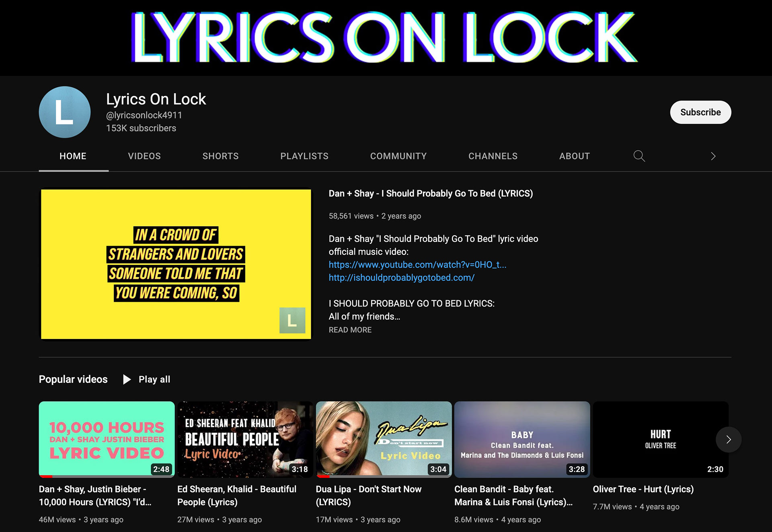Click Dua Lipa - Don't Start Now title
The image size is (772, 532).
coord(368,495)
